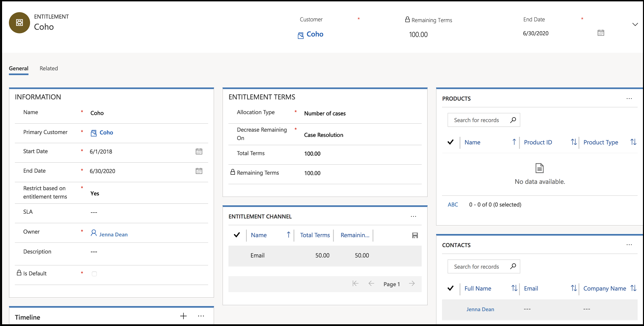Open contact Jenna Dean in Contacts grid
Screen dimensions: 644x326
pos(480,309)
